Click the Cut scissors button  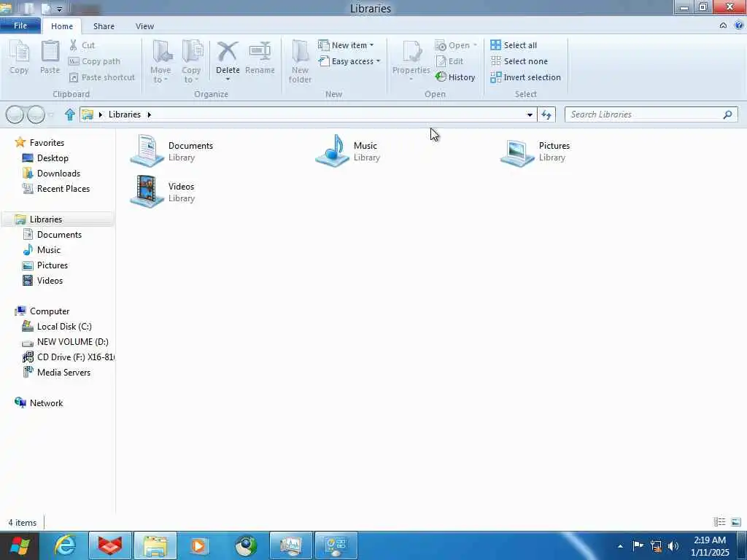pos(82,45)
